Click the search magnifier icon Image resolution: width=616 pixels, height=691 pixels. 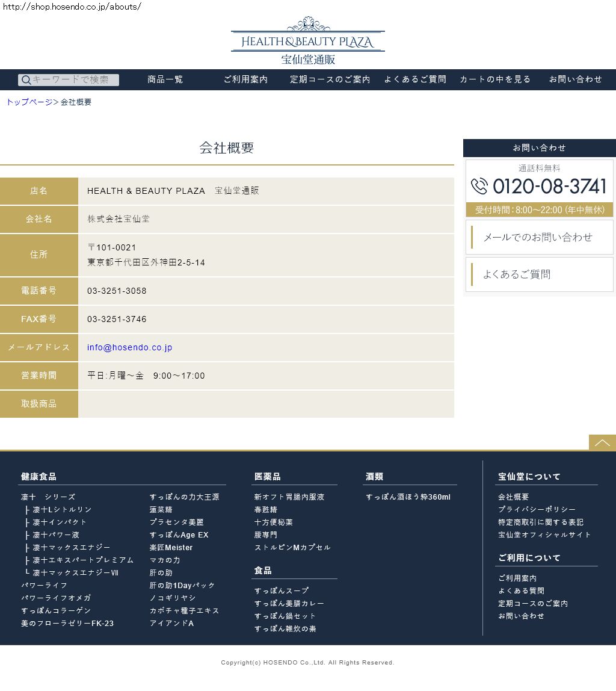point(25,80)
